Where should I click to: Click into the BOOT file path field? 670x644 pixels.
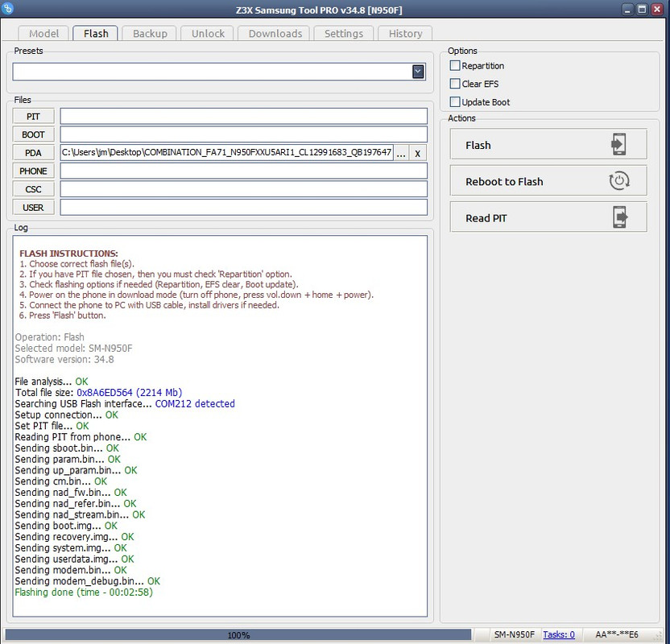point(243,134)
